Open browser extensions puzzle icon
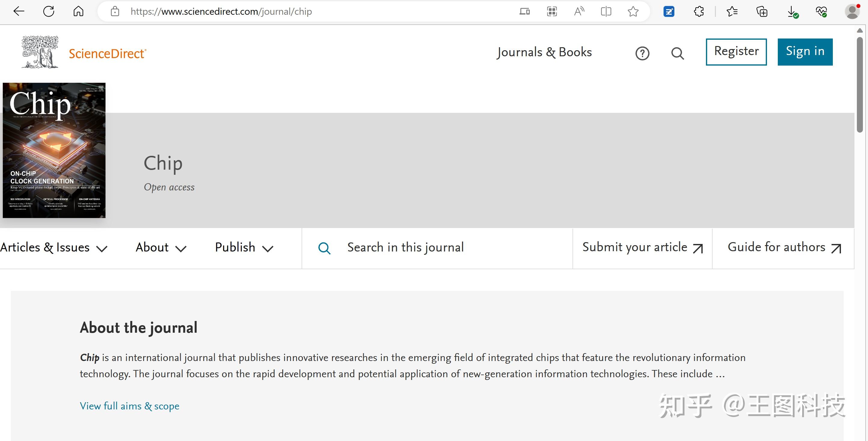This screenshot has width=868, height=441. click(x=699, y=11)
